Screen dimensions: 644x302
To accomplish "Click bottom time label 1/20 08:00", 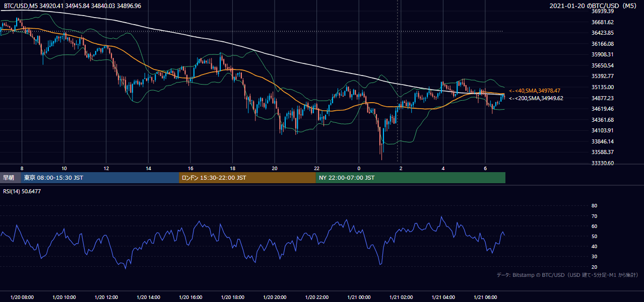I will pyautogui.click(x=22, y=297).
